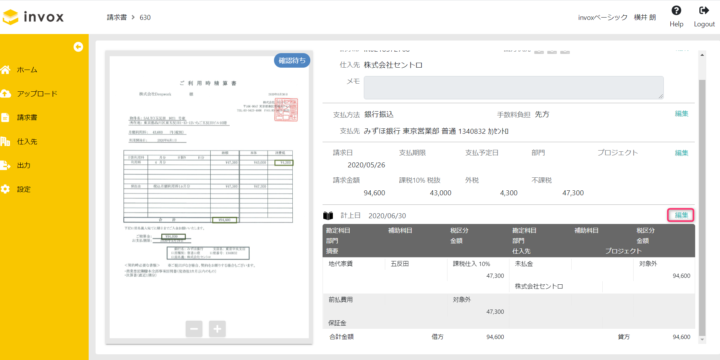Viewport: 720px width, 360px height.
Task: Open the 設定 menu item
Action: 24,189
